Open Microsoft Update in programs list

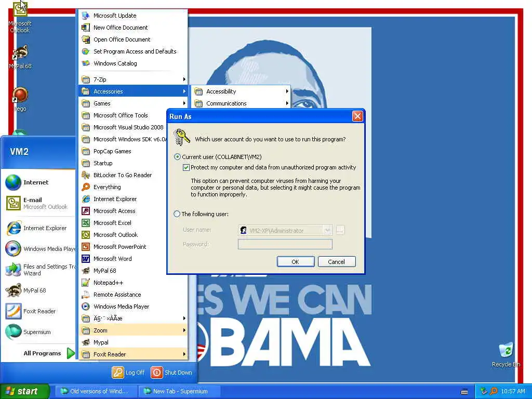pos(134,16)
